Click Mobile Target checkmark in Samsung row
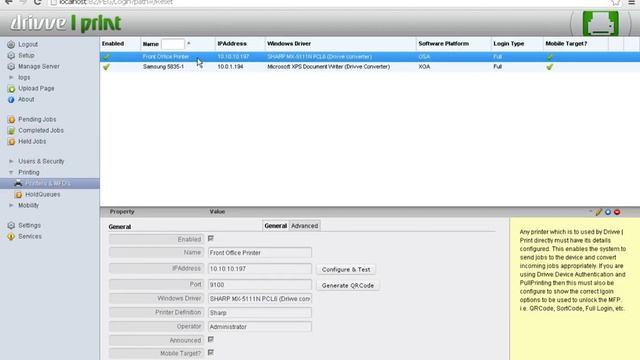The image size is (640, 360). pyautogui.click(x=550, y=67)
